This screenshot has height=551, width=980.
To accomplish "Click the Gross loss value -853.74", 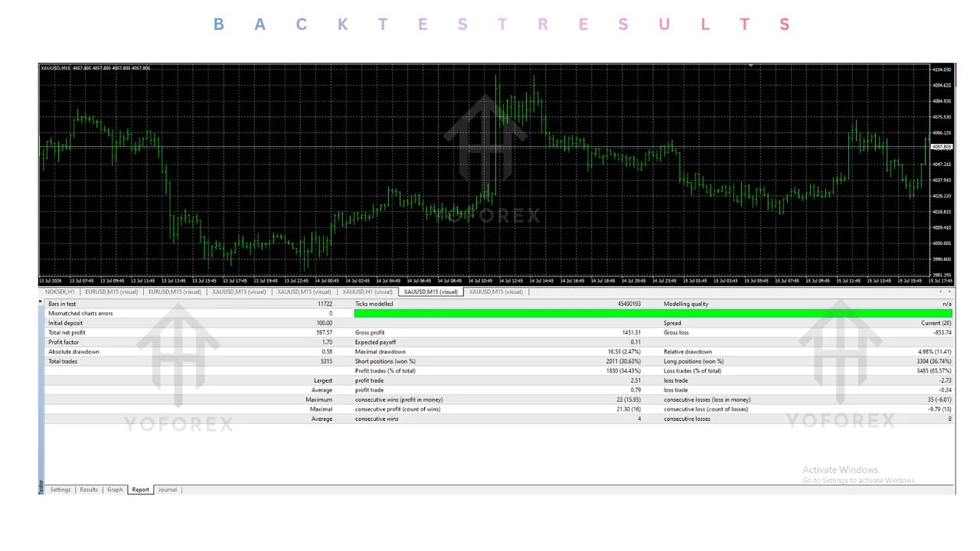I will click(x=941, y=333).
